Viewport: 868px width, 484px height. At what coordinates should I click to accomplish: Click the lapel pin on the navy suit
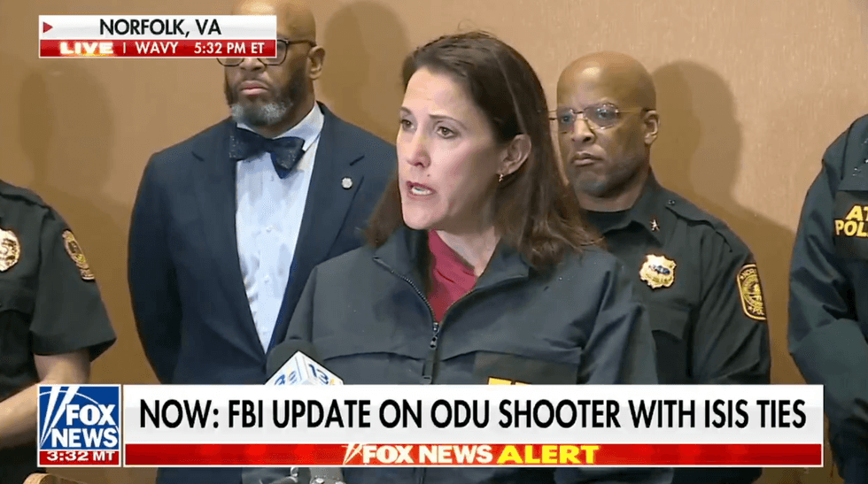(x=346, y=182)
